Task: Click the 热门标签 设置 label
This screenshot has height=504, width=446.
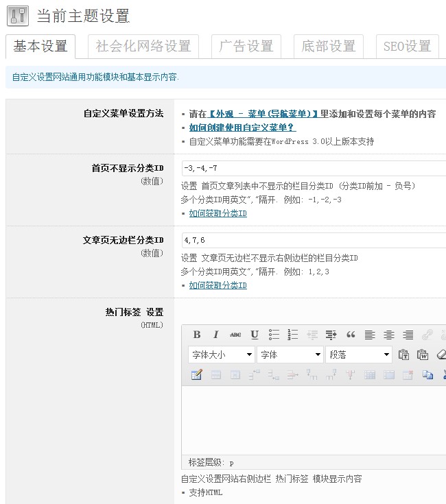Action: [x=134, y=312]
